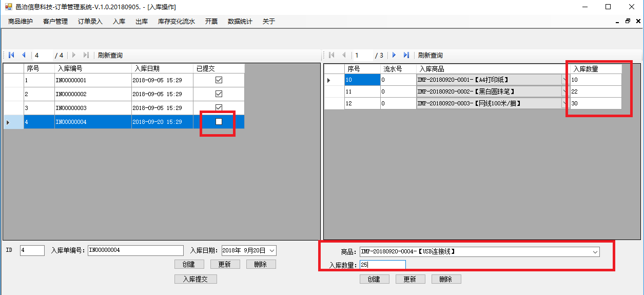Click 删除 button beside 入库提交 area
644x295 pixels.
coord(261,264)
